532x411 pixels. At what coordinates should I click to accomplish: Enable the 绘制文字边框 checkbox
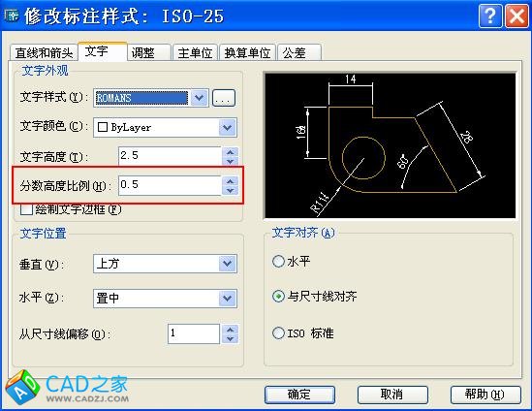26,209
